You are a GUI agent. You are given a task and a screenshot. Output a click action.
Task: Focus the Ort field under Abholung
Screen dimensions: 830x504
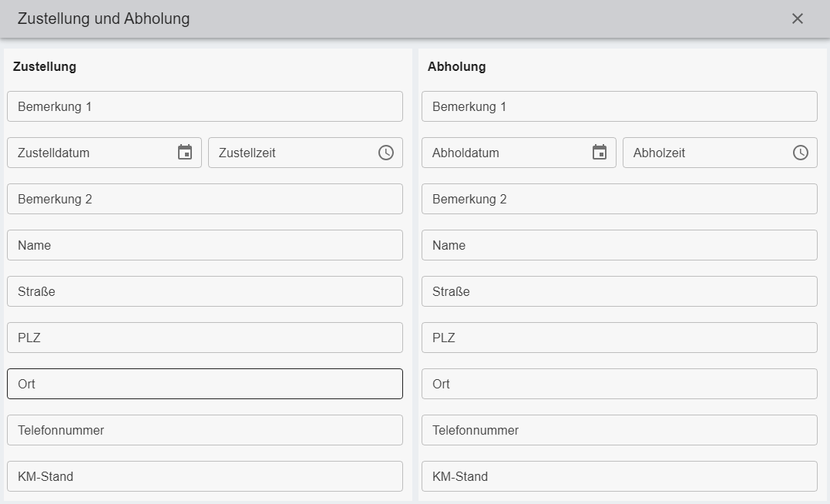(x=619, y=384)
